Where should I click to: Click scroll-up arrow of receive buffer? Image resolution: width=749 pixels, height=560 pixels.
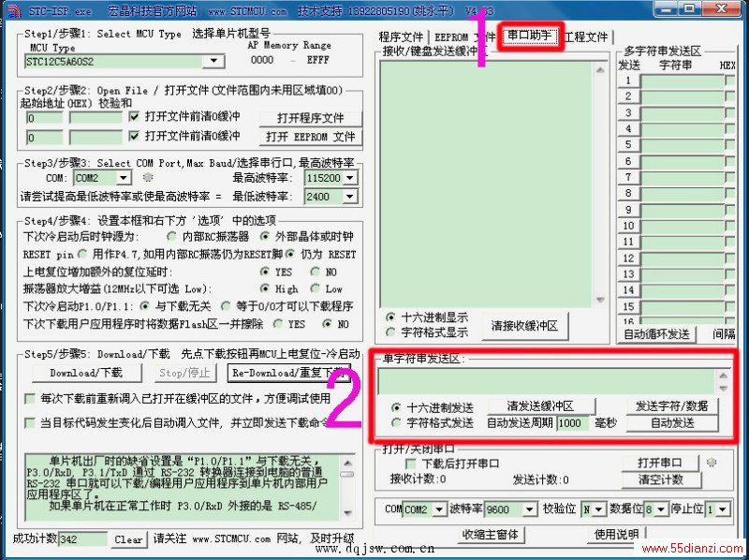(x=600, y=71)
